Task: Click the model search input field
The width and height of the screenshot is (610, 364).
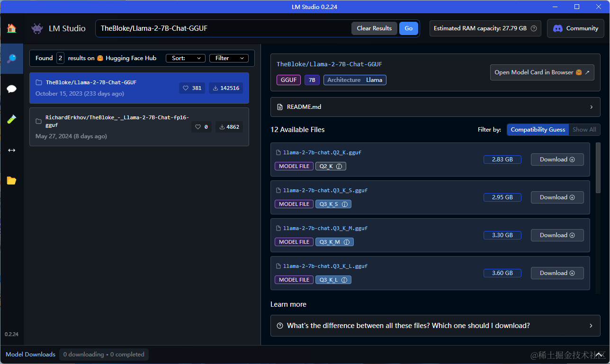Action: click(223, 28)
